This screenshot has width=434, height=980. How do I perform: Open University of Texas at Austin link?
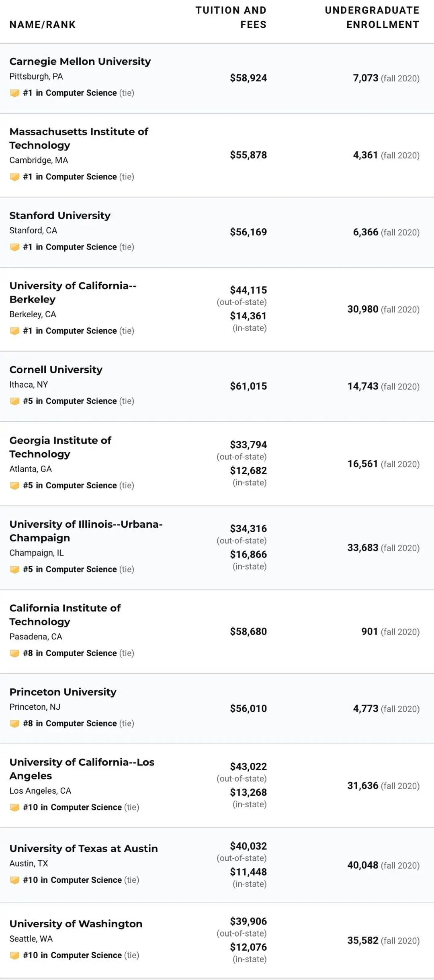[84, 849]
